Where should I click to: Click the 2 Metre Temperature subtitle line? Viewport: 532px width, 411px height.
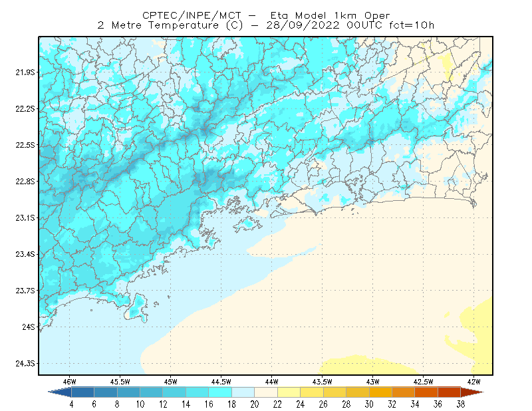[x=265, y=25]
